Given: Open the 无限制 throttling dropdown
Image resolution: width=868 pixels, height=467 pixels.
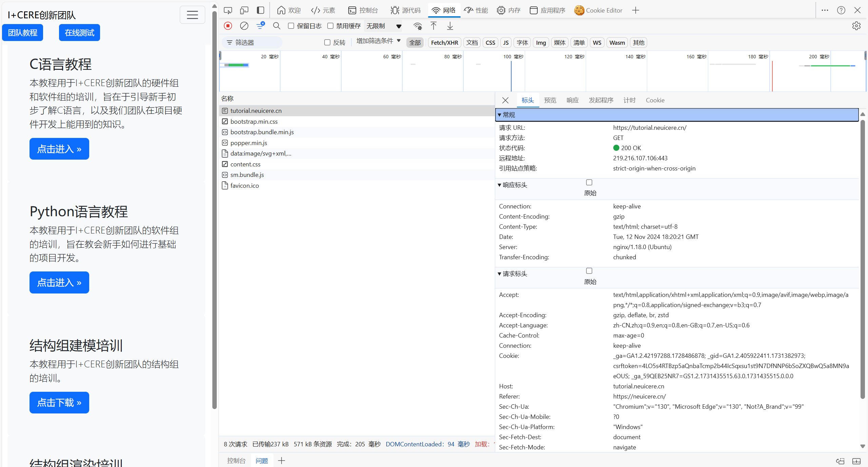Looking at the screenshot, I should 384,26.
